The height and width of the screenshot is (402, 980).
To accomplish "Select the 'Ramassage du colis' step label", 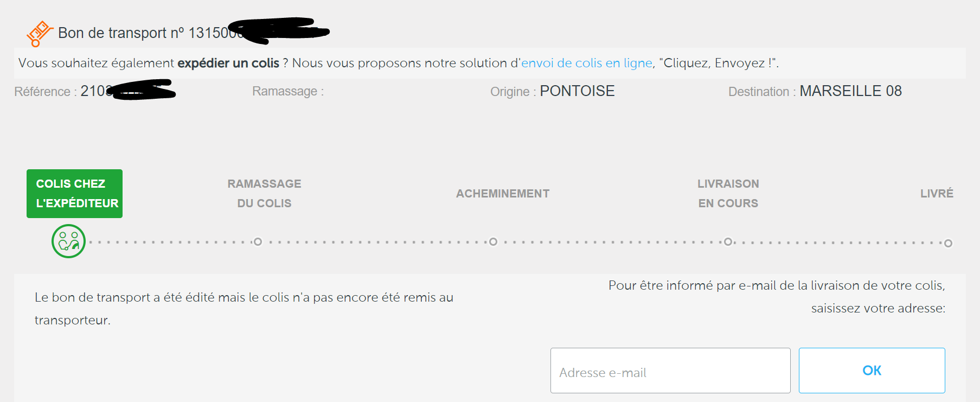I will coord(264,194).
